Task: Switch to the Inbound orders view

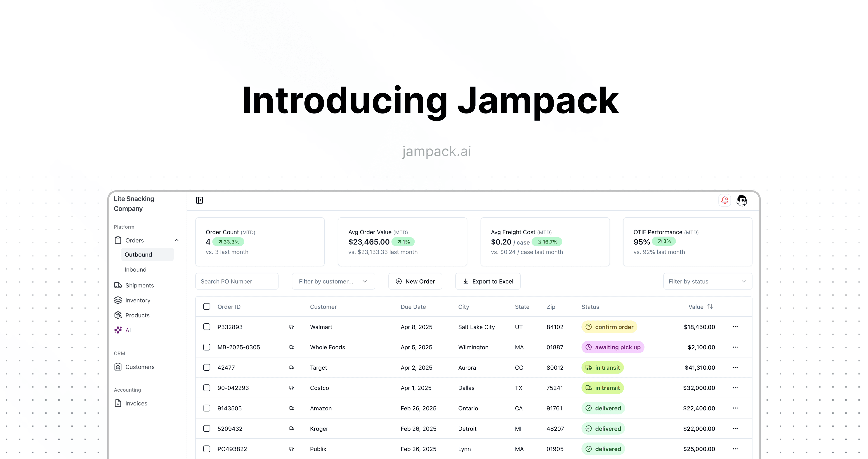Action: (135, 269)
